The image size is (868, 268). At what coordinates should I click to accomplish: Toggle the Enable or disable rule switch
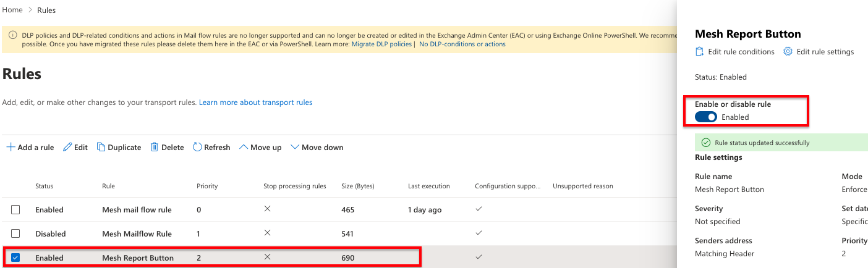click(705, 117)
